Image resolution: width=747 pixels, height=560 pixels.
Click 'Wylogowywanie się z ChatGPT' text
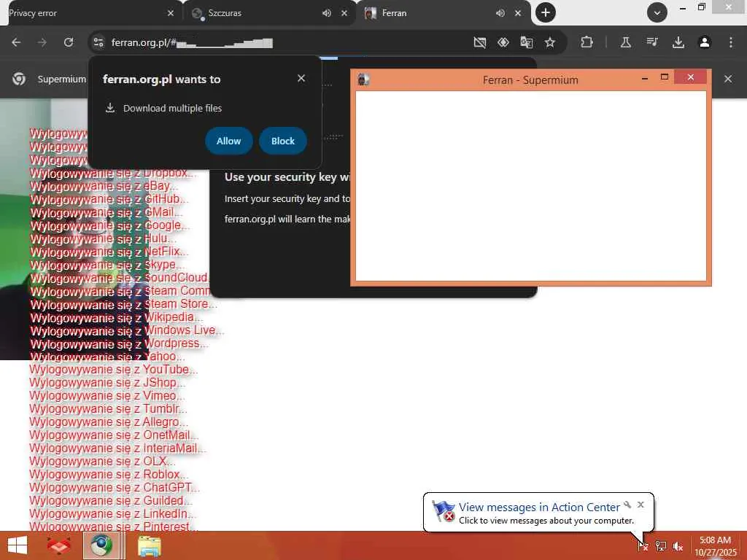(x=114, y=488)
